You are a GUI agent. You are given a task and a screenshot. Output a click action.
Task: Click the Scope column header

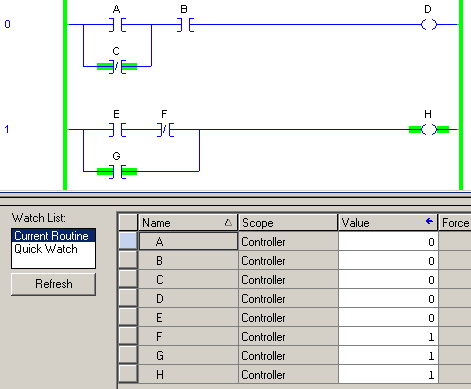coord(288,222)
